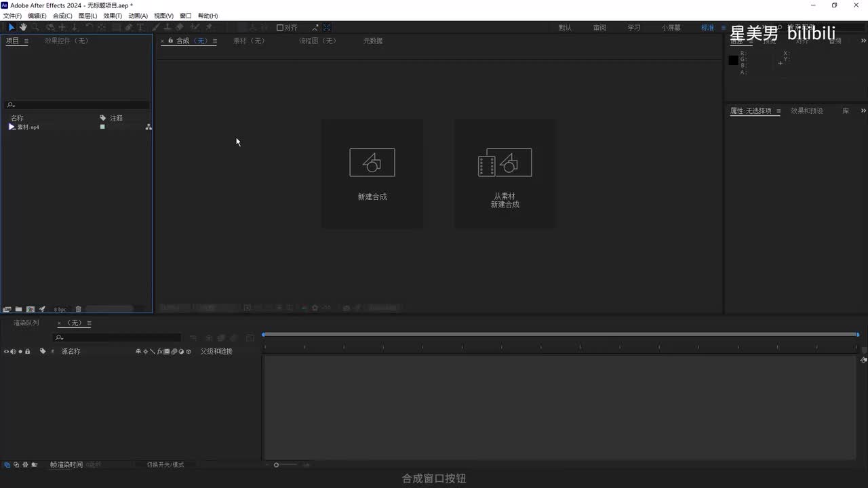This screenshot has height=488, width=868.
Task: Toggle the 对齐 snapping checkbox
Action: click(x=280, y=28)
